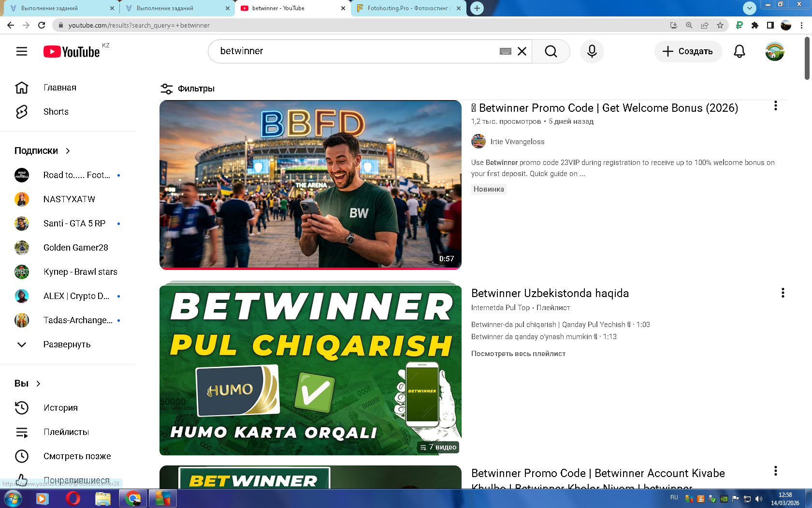
Task: Open the green ruble extension
Action: (739, 25)
